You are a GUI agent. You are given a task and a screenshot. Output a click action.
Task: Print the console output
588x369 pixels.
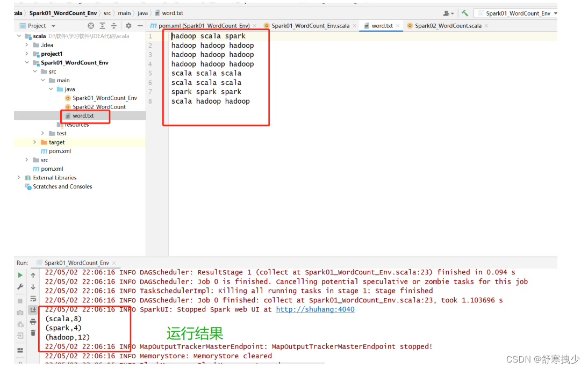point(33,321)
